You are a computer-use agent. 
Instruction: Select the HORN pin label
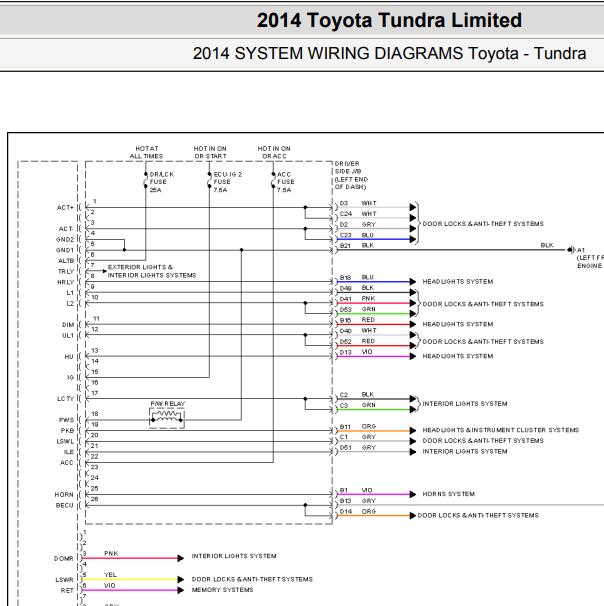(x=64, y=494)
